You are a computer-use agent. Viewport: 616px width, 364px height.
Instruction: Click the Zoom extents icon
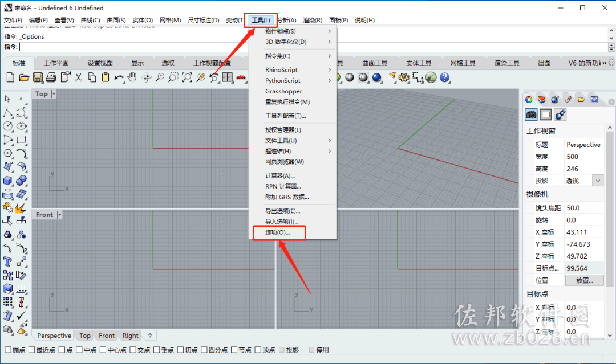[x=187, y=77]
